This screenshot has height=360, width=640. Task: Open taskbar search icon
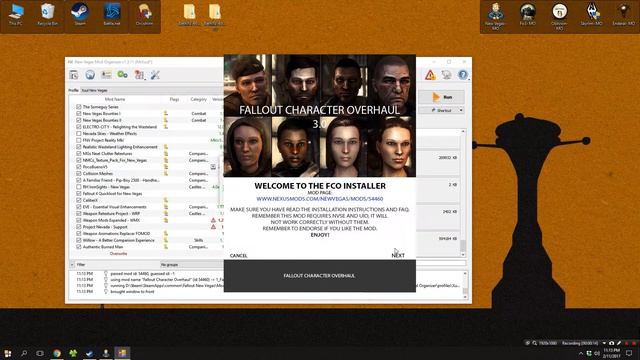point(24,353)
